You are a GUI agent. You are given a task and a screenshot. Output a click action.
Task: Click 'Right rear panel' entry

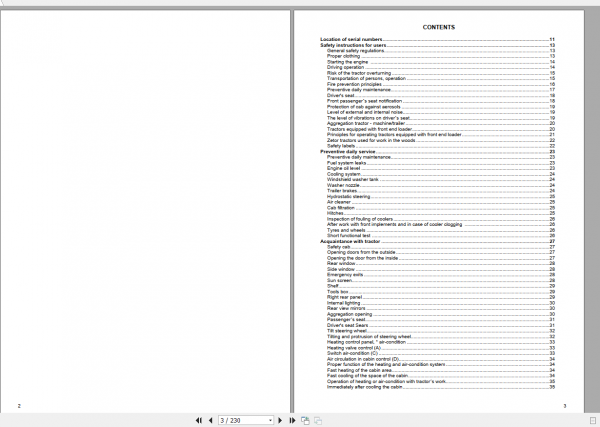click(x=344, y=297)
